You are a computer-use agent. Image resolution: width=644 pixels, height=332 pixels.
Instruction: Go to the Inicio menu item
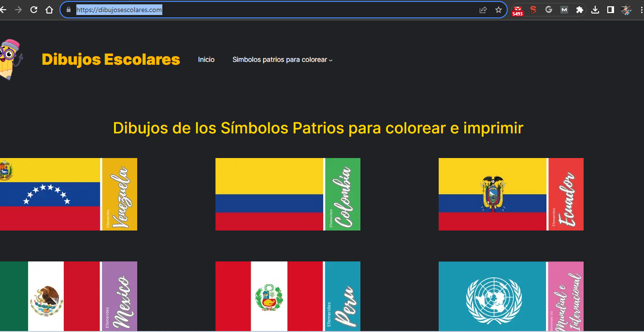tap(206, 60)
